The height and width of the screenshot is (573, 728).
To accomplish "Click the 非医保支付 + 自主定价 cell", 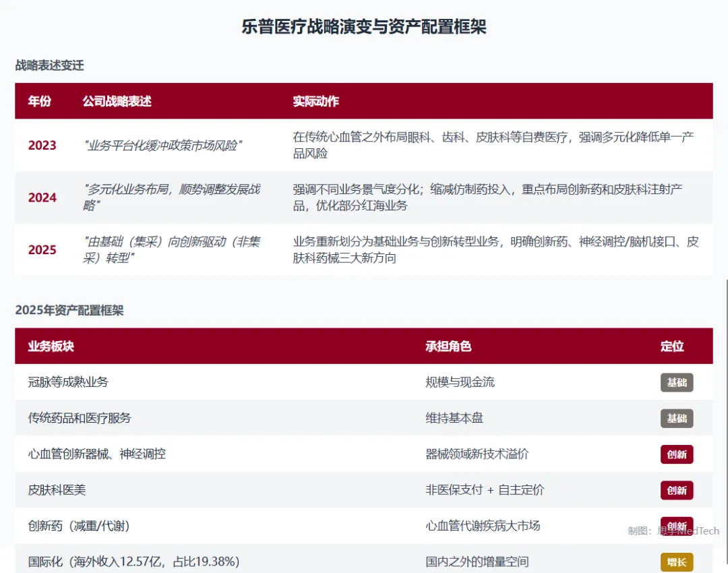I will (485, 490).
